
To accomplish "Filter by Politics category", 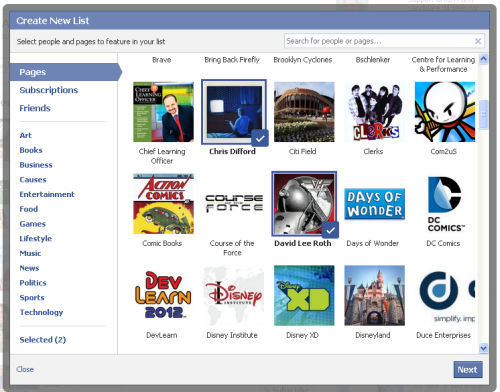I will point(33,283).
